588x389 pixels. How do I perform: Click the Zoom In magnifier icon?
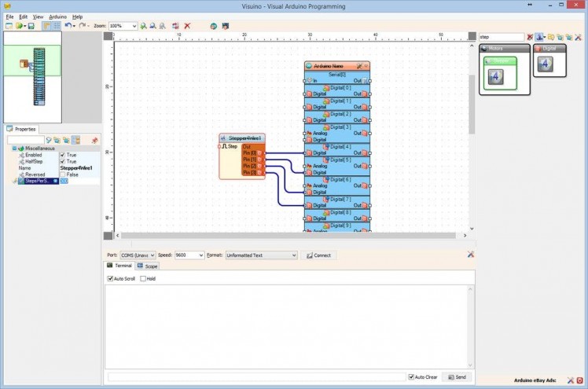pyautogui.click(x=144, y=26)
